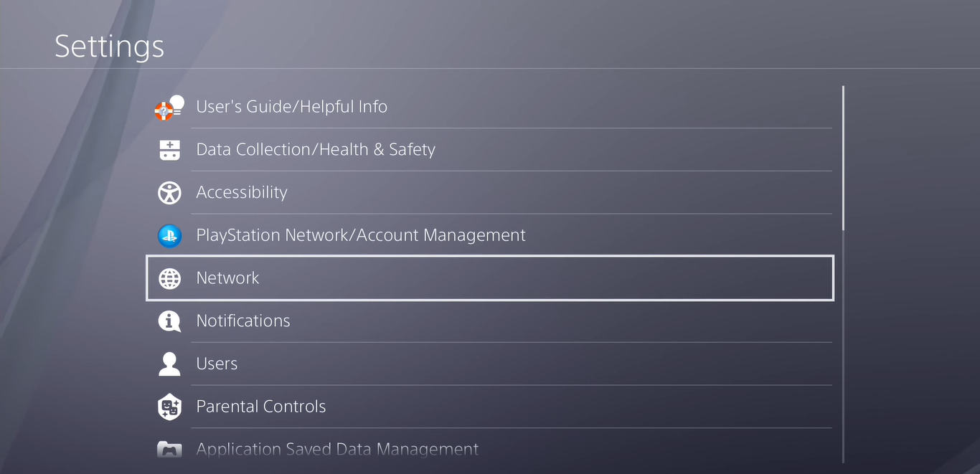Viewport: 980px width, 474px height.
Task: Click the settings list scrollbar thumb
Action: [x=843, y=158]
